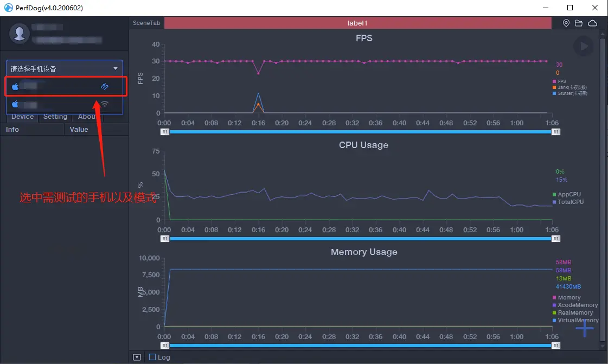This screenshot has width=608, height=364.
Task: Click the cloud upload icon
Action: point(592,23)
